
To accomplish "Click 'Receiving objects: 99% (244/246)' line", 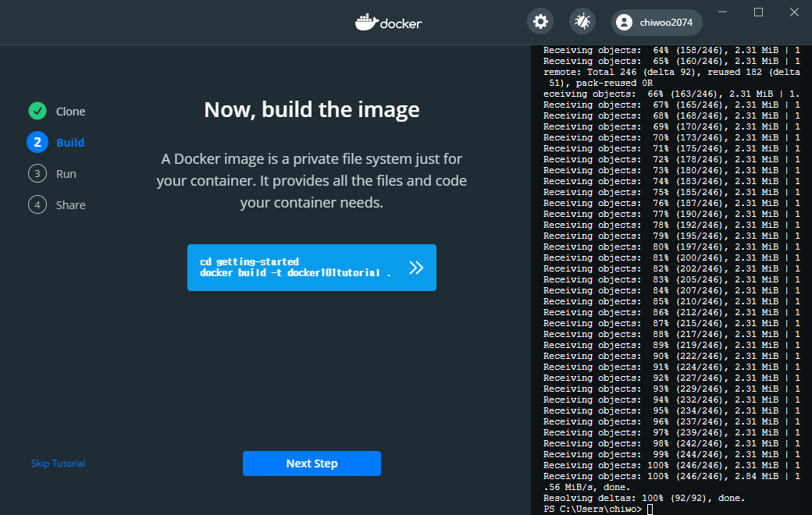I will click(x=671, y=454).
